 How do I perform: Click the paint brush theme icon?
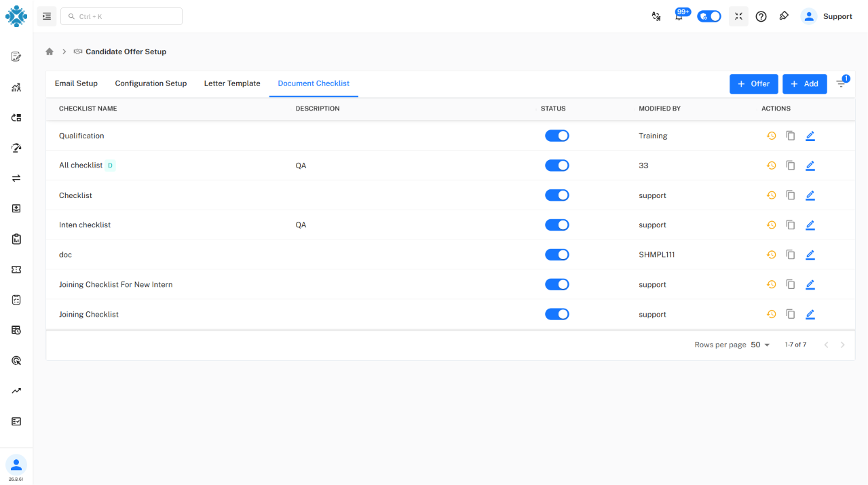[784, 16]
